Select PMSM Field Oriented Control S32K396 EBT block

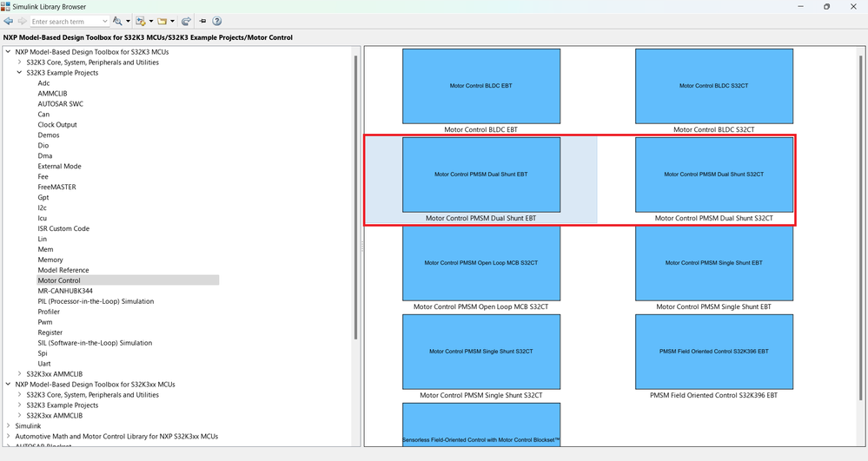(x=714, y=352)
